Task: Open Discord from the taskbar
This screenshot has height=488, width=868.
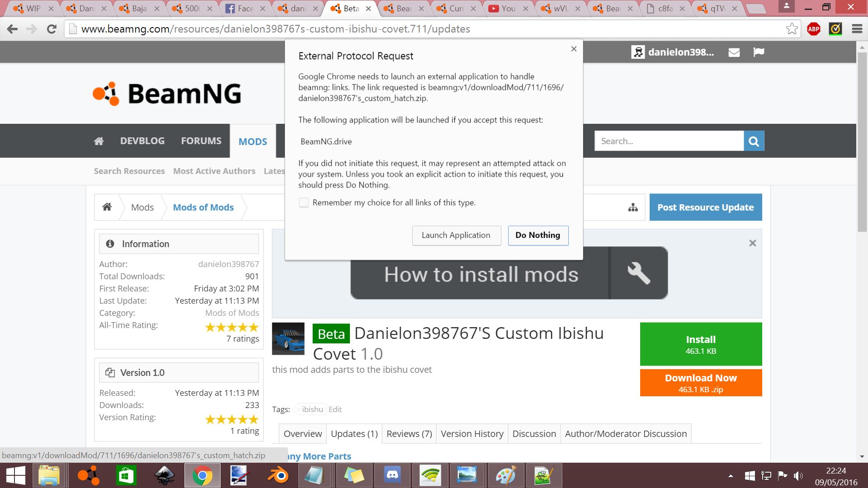Action: point(392,476)
